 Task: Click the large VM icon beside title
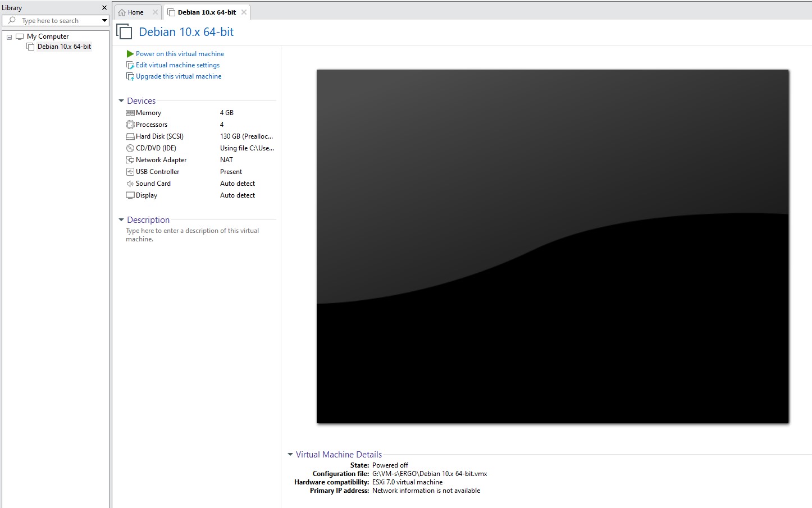tap(124, 31)
